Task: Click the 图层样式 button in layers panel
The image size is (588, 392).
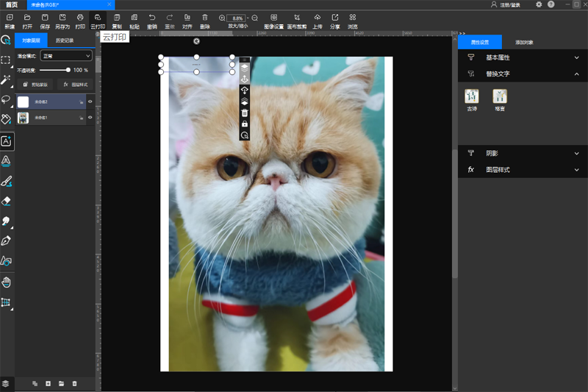Action: [x=76, y=85]
